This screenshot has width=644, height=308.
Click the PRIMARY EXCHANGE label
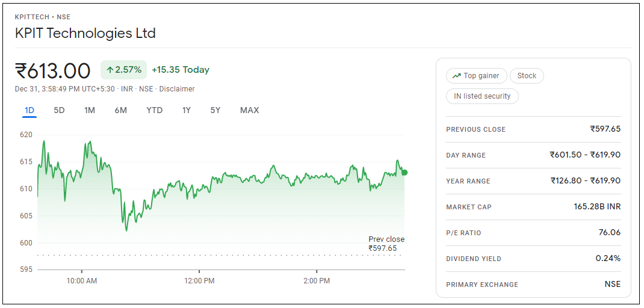[x=482, y=285]
